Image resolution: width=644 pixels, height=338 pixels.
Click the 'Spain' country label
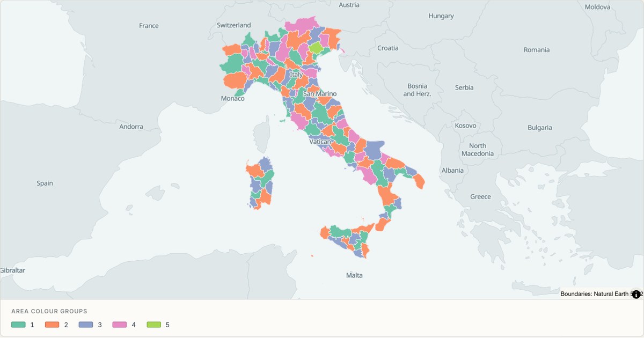coord(45,183)
